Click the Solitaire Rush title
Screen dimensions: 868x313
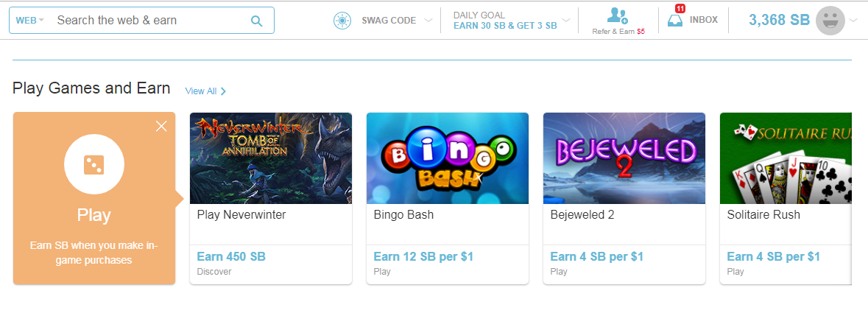[763, 215]
